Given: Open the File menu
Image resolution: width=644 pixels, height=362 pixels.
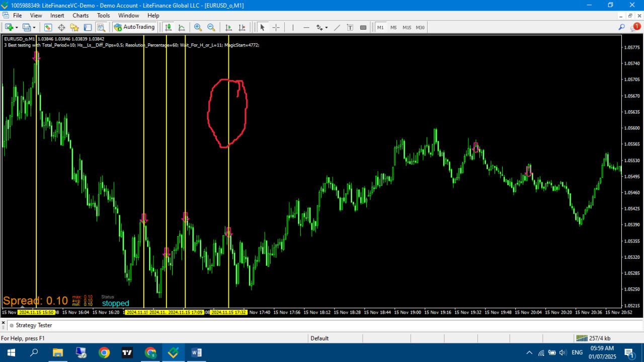Looking at the screenshot, I should click(x=17, y=16).
